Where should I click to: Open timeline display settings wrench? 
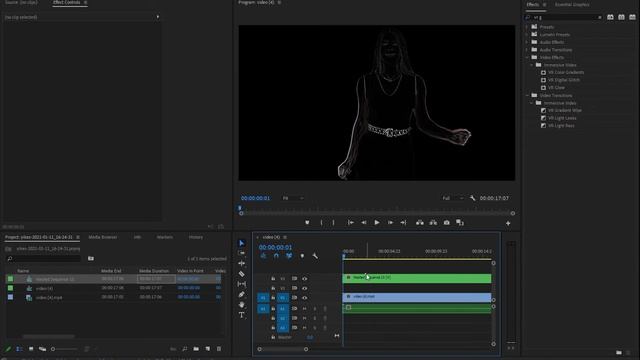315,256
